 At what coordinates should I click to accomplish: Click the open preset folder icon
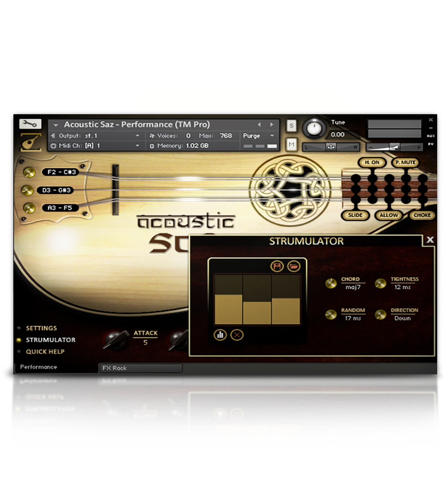tap(294, 266)
